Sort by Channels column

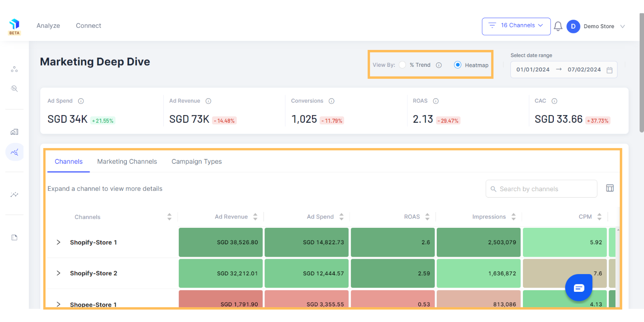click(x=169, y=217)
